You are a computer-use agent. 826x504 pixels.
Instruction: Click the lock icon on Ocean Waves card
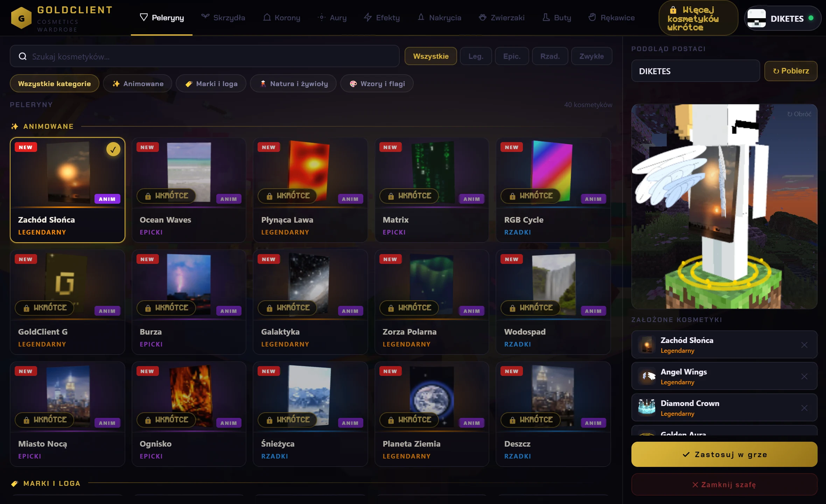pyautogui.click(x=148, y=196)
